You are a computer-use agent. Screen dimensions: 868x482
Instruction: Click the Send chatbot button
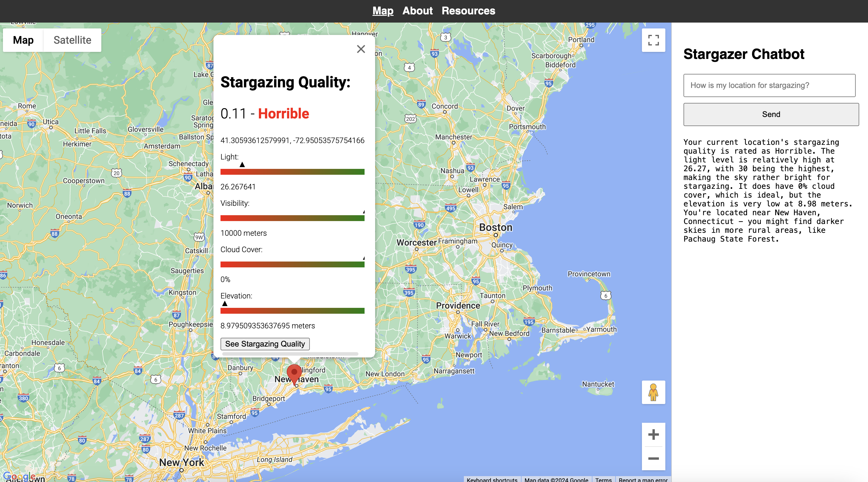pyautogui.click(x=770, y=114)
